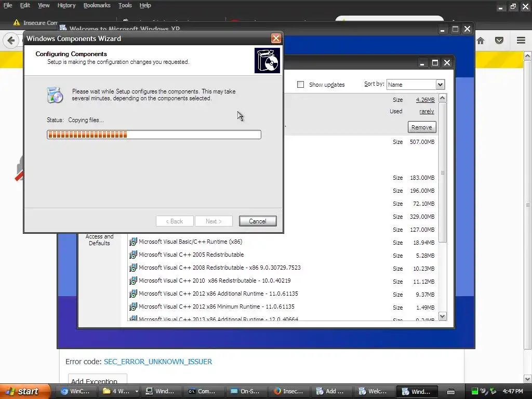The width and height of the screenshot is (532, 399).
Task: Click icon for Visual C++ 2005 Redistributable
Action: (x=133, y=255)
